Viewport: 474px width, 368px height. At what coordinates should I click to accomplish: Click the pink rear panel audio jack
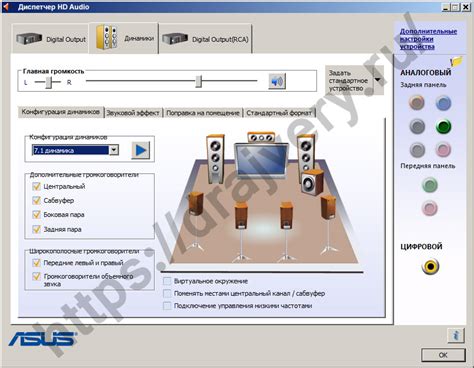point(443,150)
